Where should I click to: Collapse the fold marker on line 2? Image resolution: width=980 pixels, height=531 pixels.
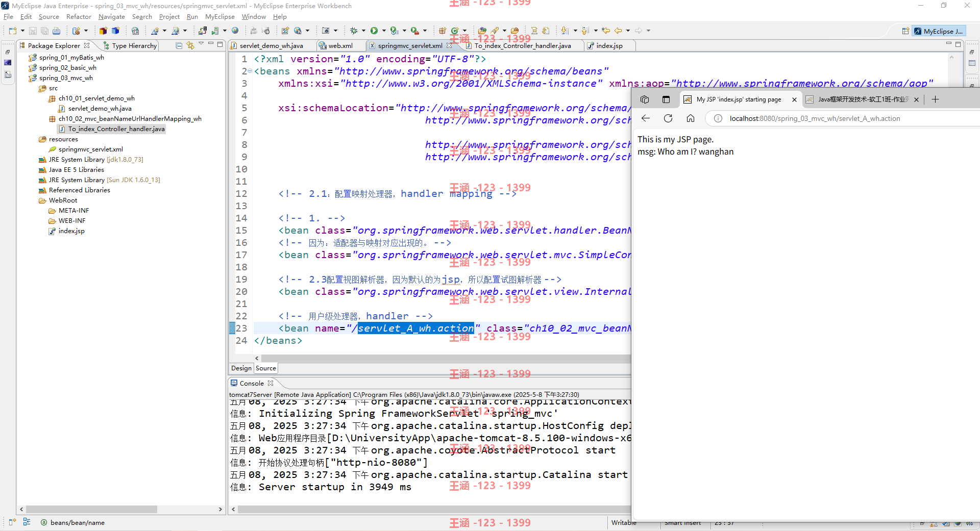click(x=250, y=71)
